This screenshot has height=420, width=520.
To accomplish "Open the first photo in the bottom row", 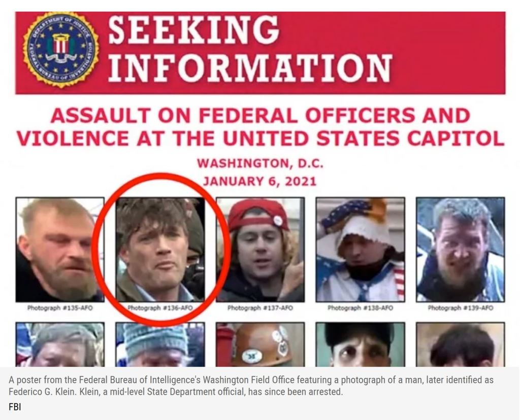I will click(60, 344).
